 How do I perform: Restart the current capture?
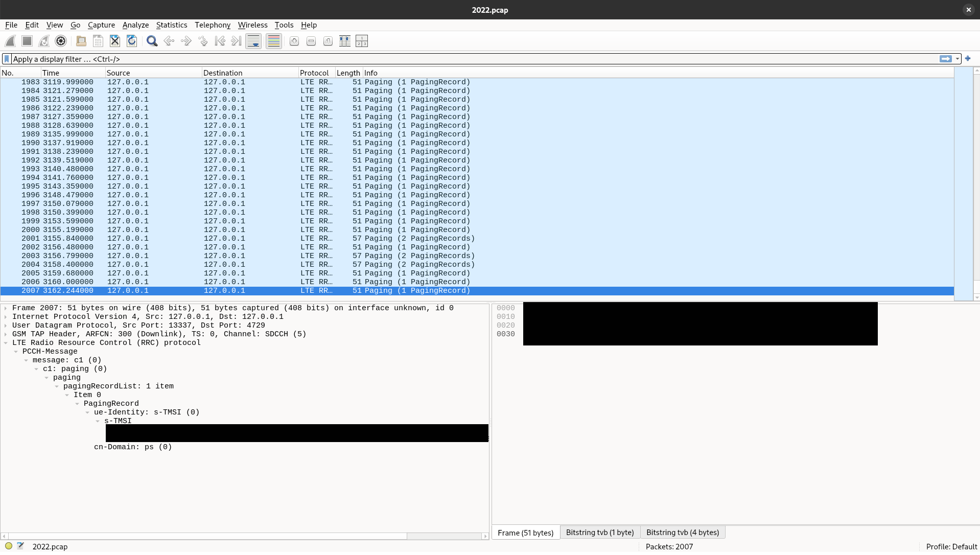coord(44,41)
